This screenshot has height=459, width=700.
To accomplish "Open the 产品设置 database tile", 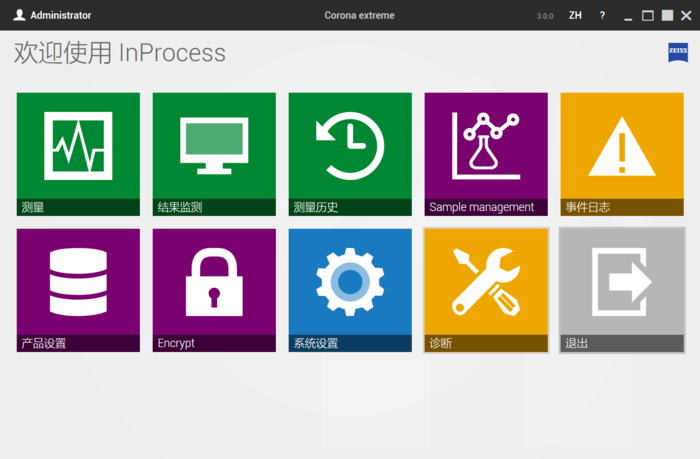I will 78,290.
